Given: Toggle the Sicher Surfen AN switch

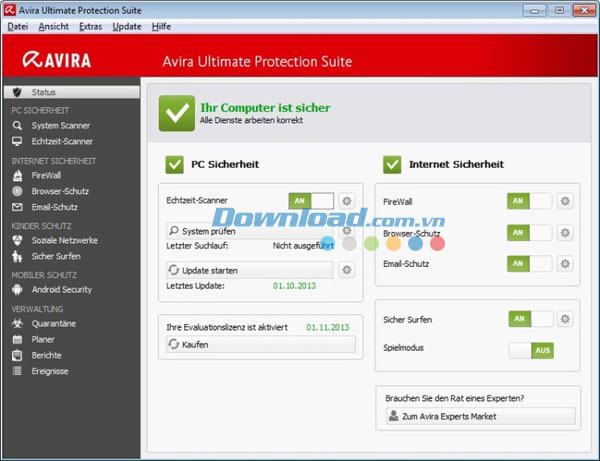Looking at the screenshot, I should pyautogui.click(x=531, y=319).
